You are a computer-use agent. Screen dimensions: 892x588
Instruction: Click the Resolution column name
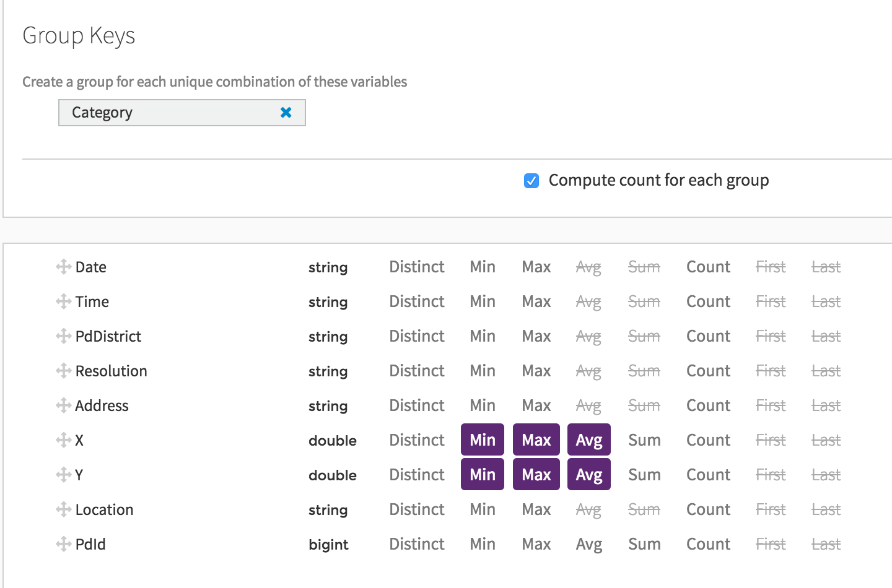pyautogui.click(x=111, y=371)
